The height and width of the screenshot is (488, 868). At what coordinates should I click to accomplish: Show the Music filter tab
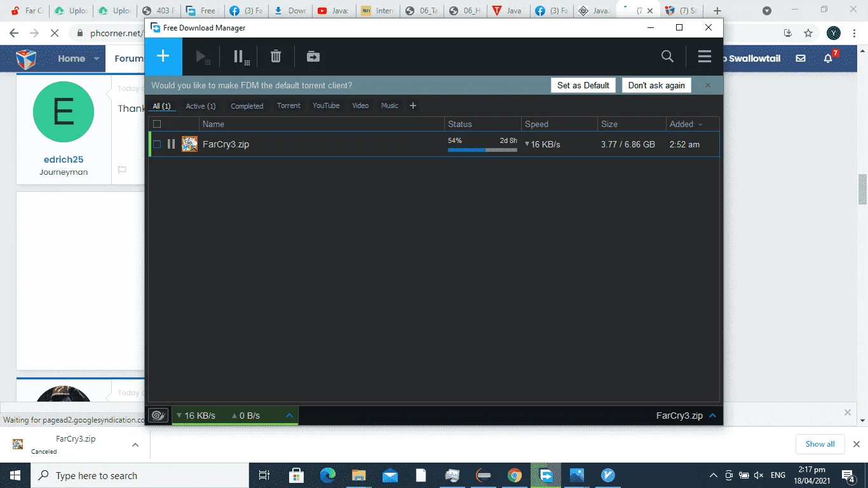pos(390,105)
